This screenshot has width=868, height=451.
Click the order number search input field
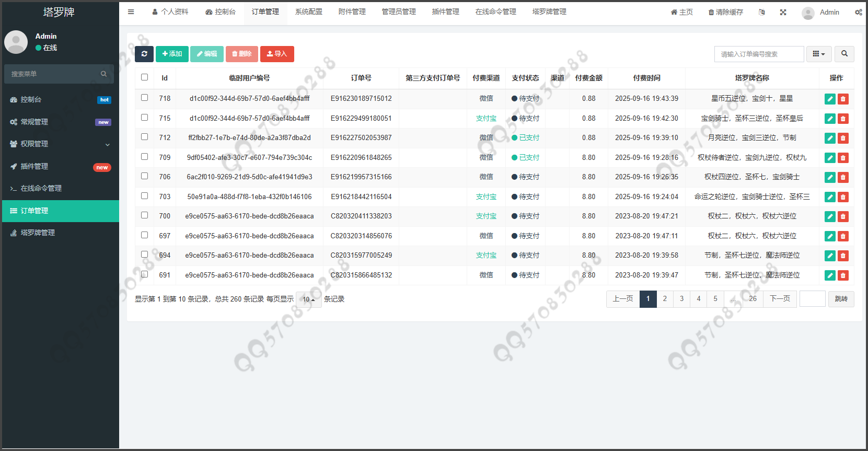759,54
